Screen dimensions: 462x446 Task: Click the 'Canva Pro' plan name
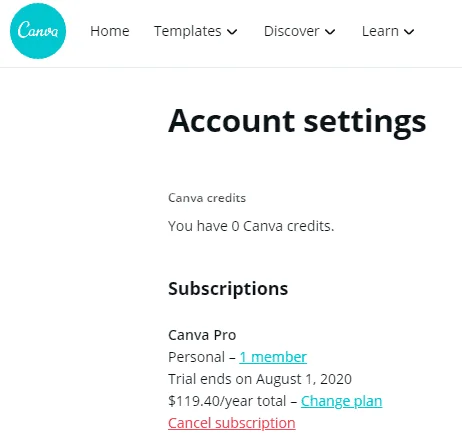pyautogui.click(x=202, y=335)
